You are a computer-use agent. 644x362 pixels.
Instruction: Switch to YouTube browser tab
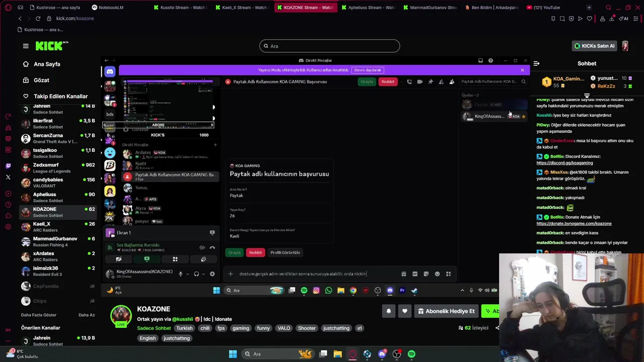[x=546, y=8]
